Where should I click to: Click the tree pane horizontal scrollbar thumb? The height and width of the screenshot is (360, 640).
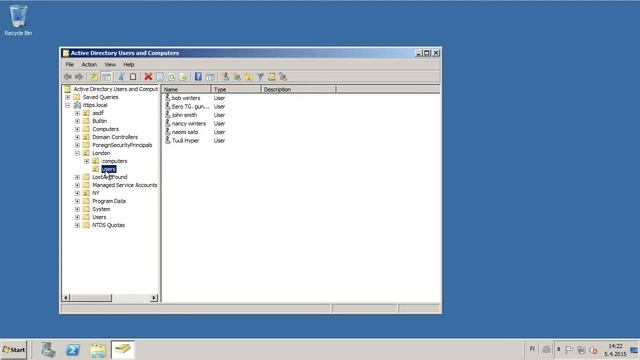click(x=91, y=298)
